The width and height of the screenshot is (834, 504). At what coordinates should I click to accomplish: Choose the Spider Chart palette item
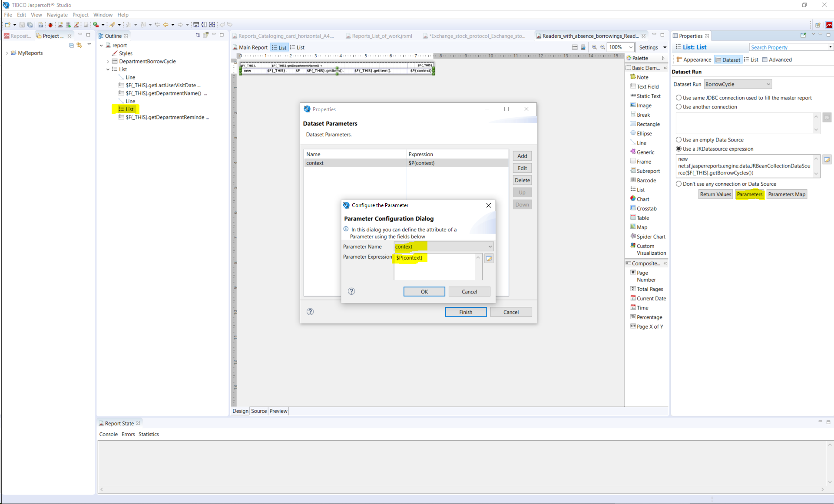[650, 237]
